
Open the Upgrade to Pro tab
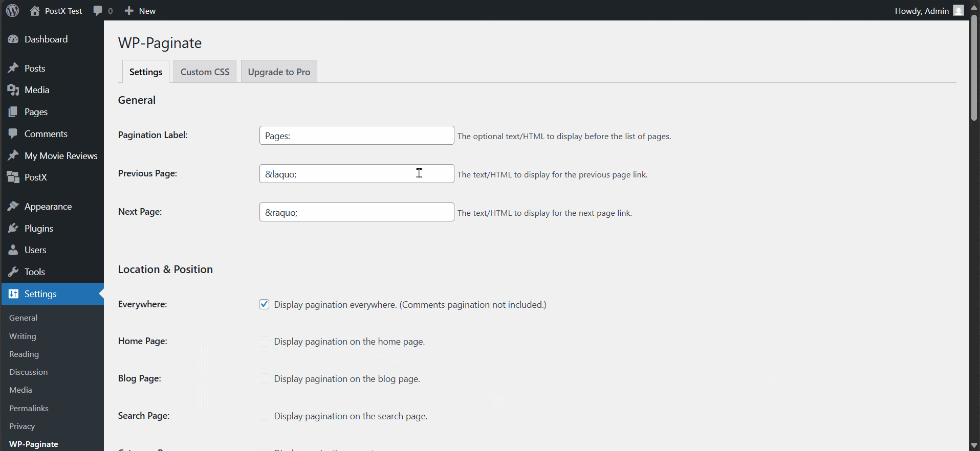(x=279, y=72)
